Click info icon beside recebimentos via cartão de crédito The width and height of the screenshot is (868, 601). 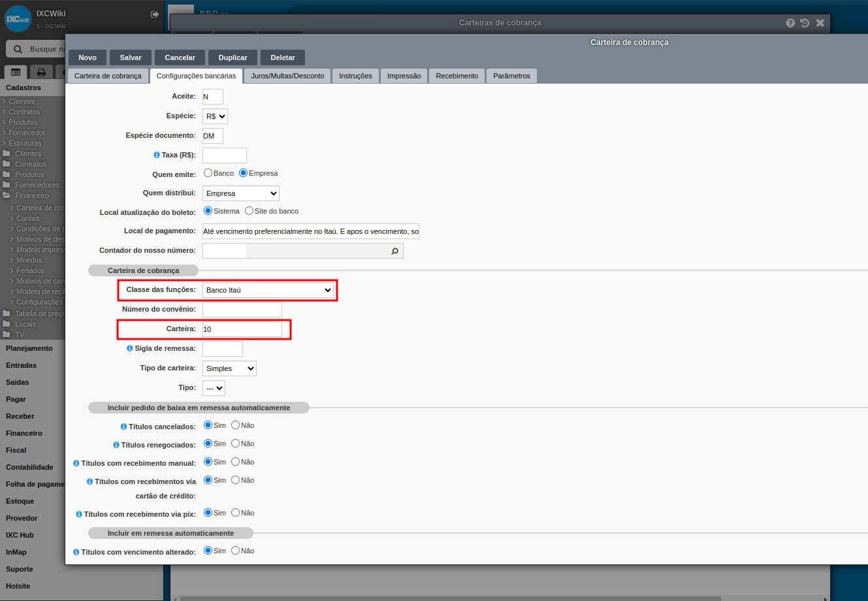[89, 481]
